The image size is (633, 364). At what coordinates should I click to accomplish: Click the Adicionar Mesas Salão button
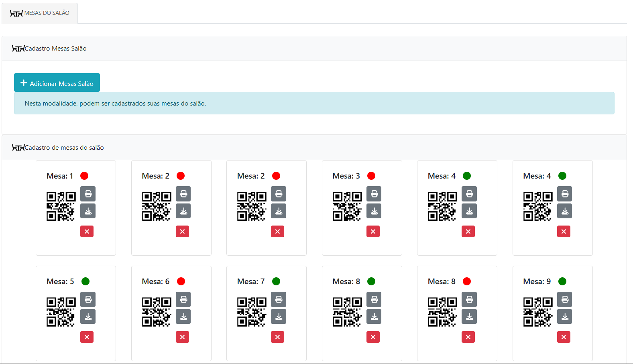[x=57, y=83]
